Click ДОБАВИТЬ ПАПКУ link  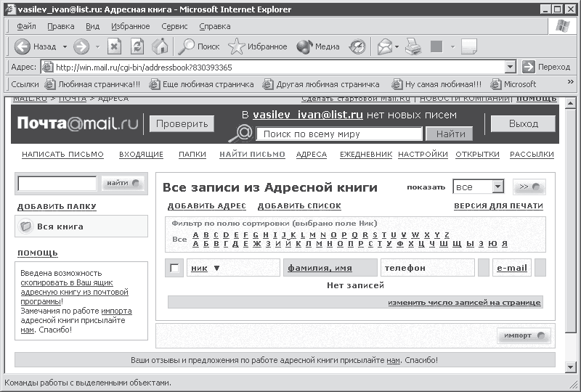click(x=57, y=207)
